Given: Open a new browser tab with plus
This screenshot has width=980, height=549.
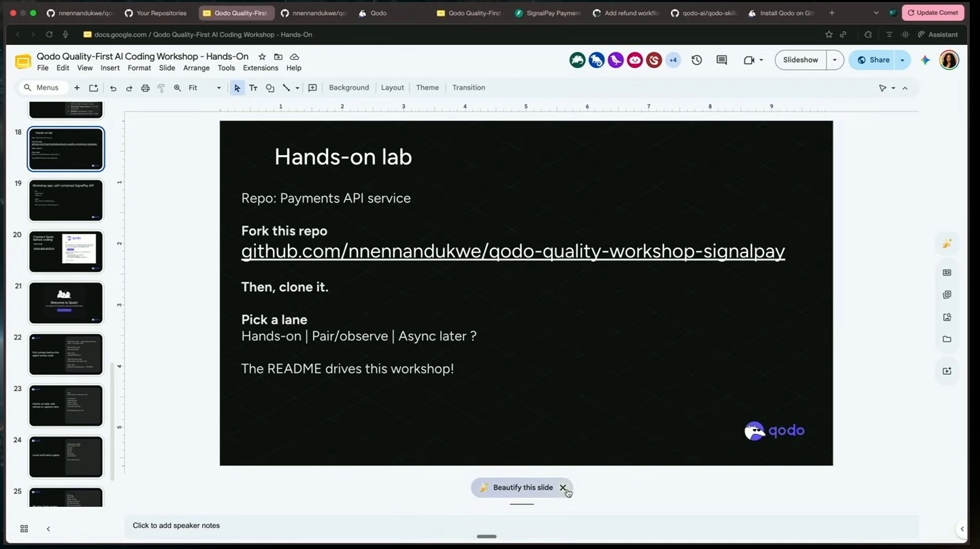Looking at the screenshot, I should 832,13.
